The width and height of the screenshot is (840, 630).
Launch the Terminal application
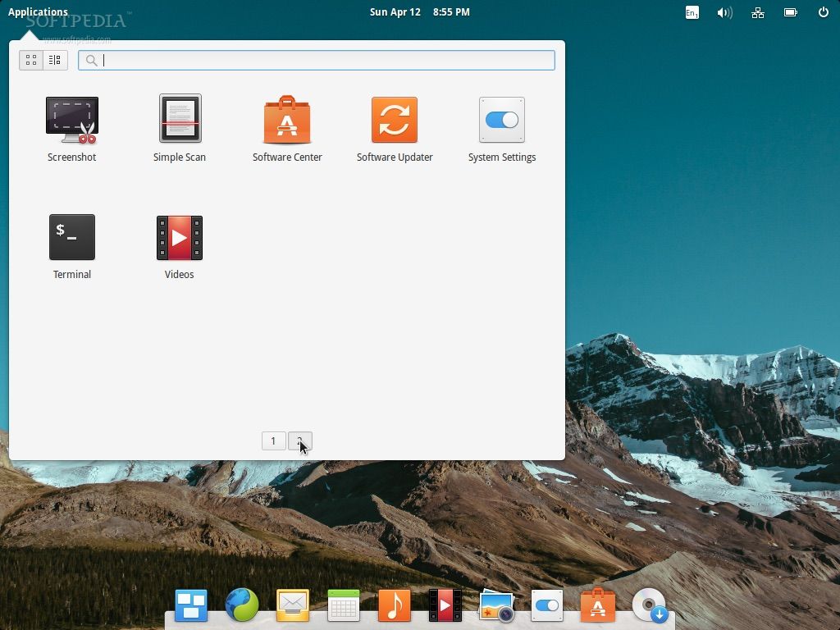click(x=72, y=237)
